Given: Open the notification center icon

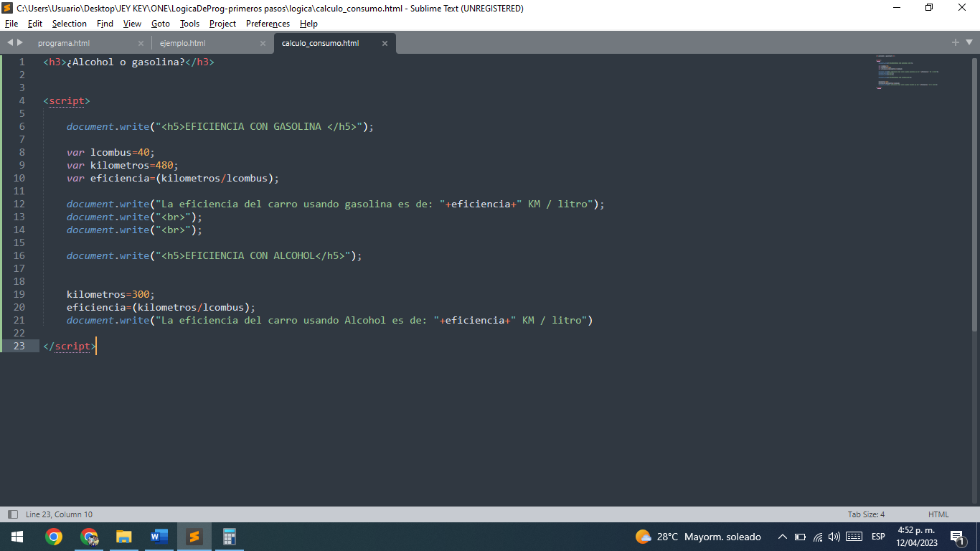Looking at the screenshot, I should [957, 537].
